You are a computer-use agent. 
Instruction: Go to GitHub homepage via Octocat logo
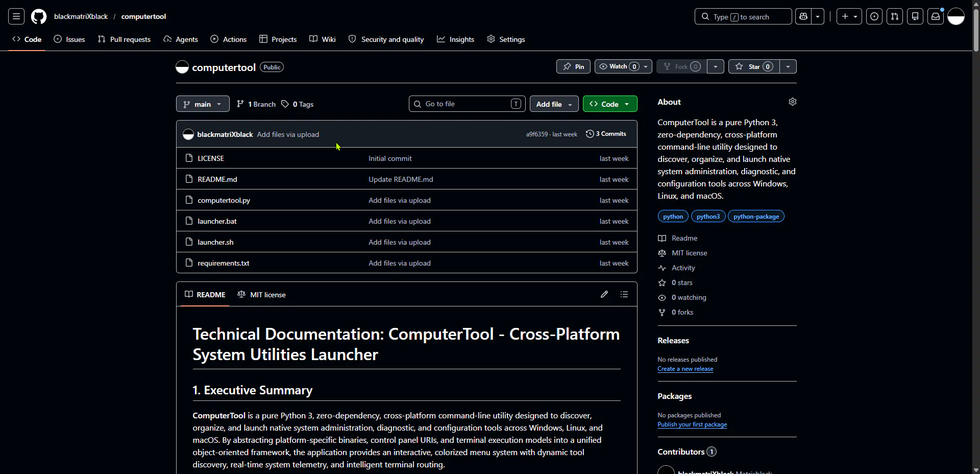click(x=39, y=16)
